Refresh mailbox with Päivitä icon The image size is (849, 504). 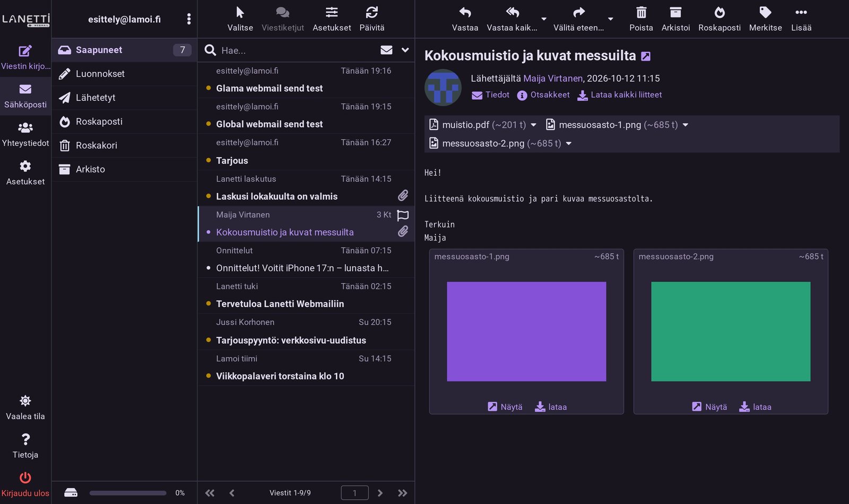coord(372,12)
